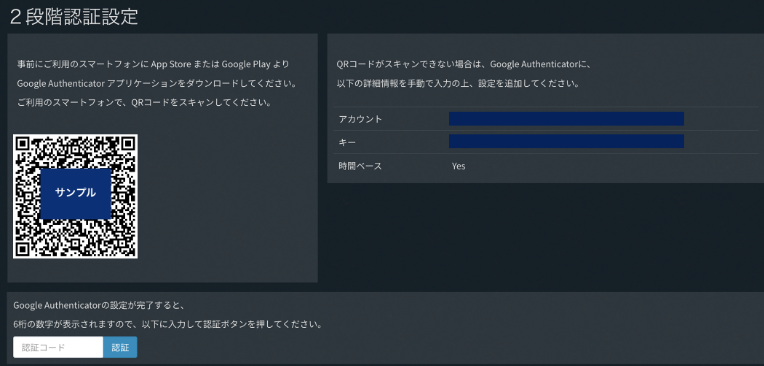Focus the 認証コード input field
Screen dimensions: 764x366
(x=58, y=347)
